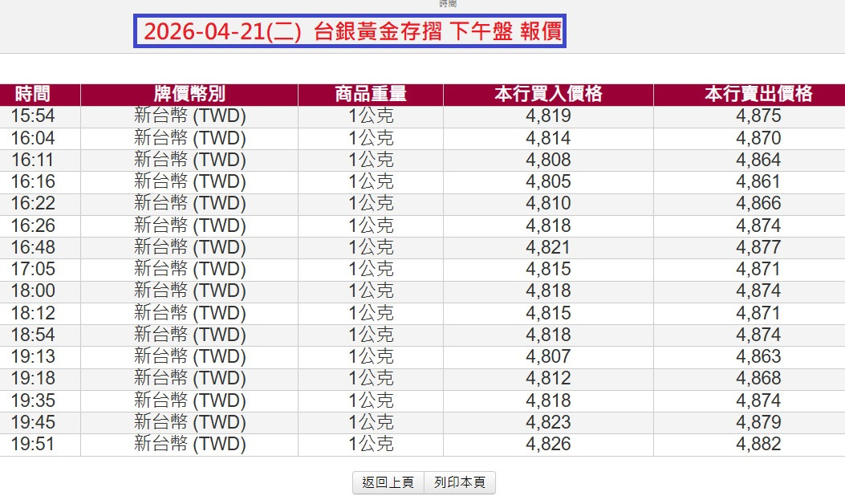Select the 本行買入價格 column header
This screenshot has width=845, height=504.
(x=549, y=94)
